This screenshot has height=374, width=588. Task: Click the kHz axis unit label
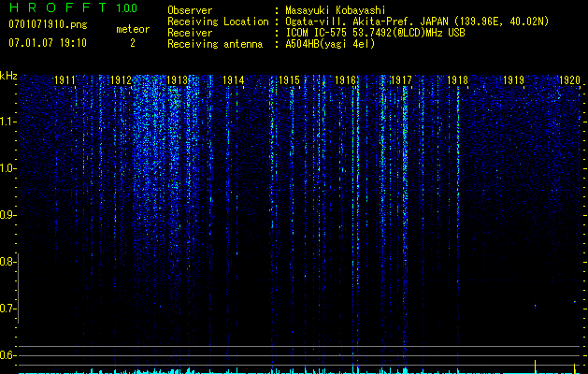(x=8, y=76)
